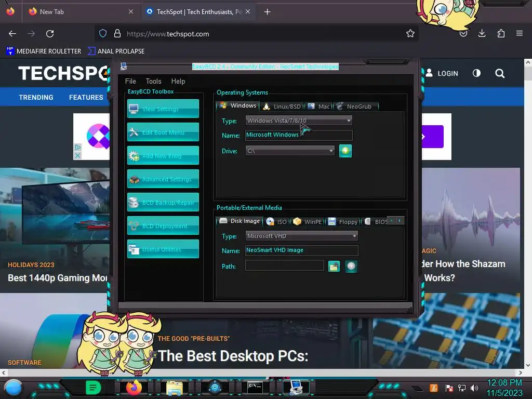532x399 pixels.
Task: Click the TechSpot logo
Action: [x=63, y=73]
